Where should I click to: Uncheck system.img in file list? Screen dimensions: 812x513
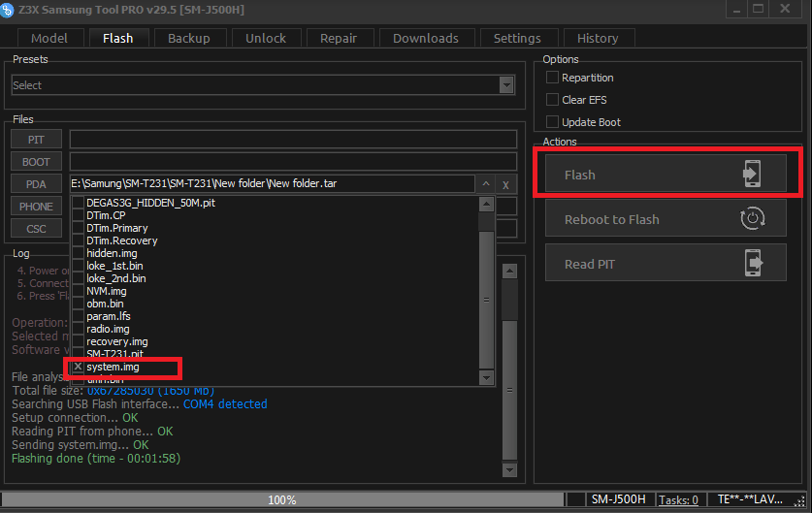coord(79,368)
